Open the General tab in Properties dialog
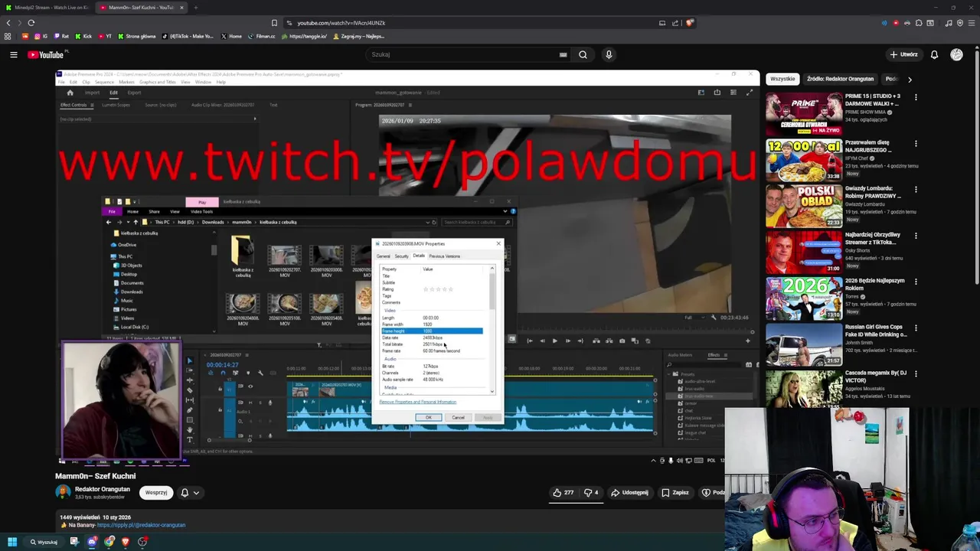Viewport: 980px width, 551px height. coord(384,256)
